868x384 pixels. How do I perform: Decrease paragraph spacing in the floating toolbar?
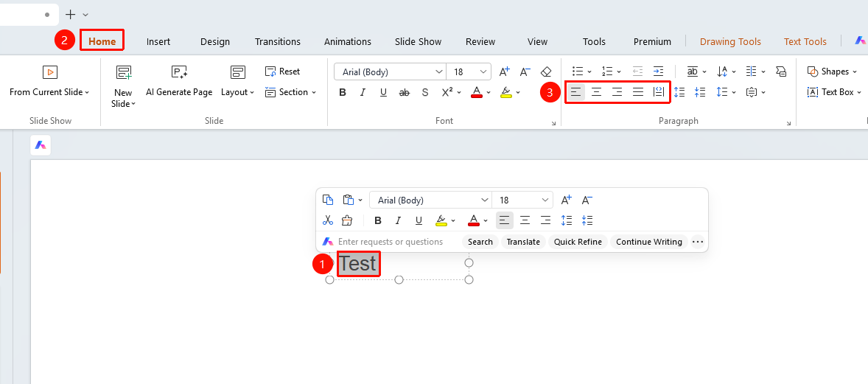(587, 220)
